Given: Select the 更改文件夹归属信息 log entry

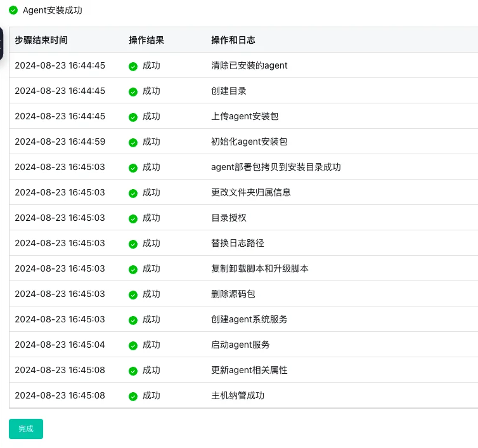Looking at the screenshot, I should (x=250, y=192).
